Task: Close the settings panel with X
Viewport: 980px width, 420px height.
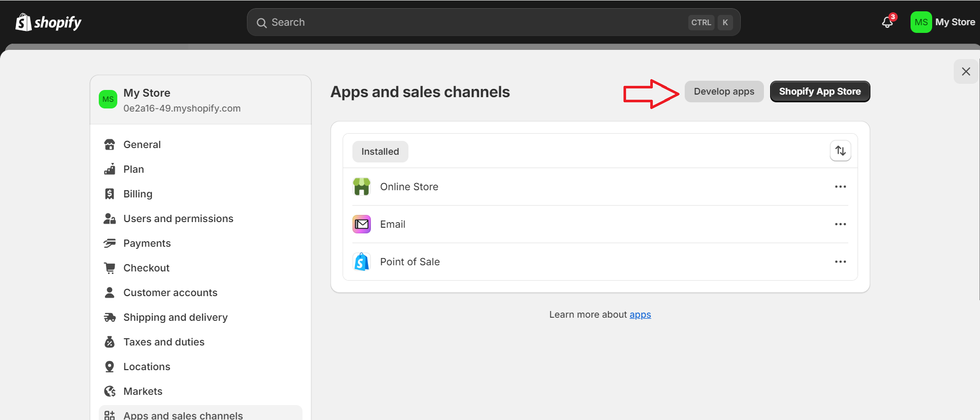Action: tap(966, 71)
